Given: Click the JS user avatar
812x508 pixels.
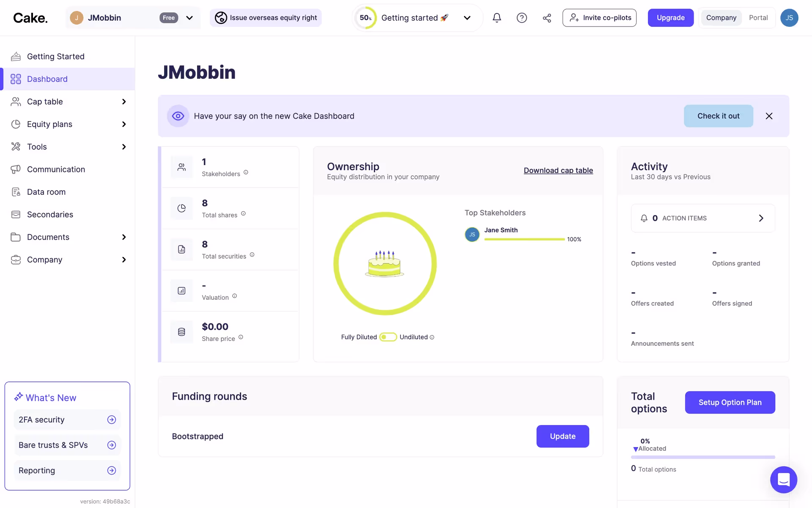Looking at the screenshot, I should coord(789,18).
